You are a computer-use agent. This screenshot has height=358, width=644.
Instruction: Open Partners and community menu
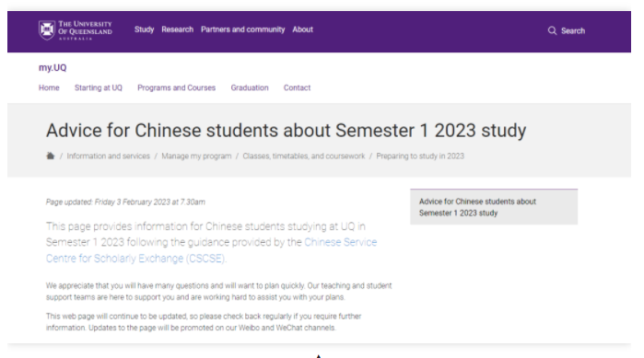pyautogui.click(x=242, y=29)
